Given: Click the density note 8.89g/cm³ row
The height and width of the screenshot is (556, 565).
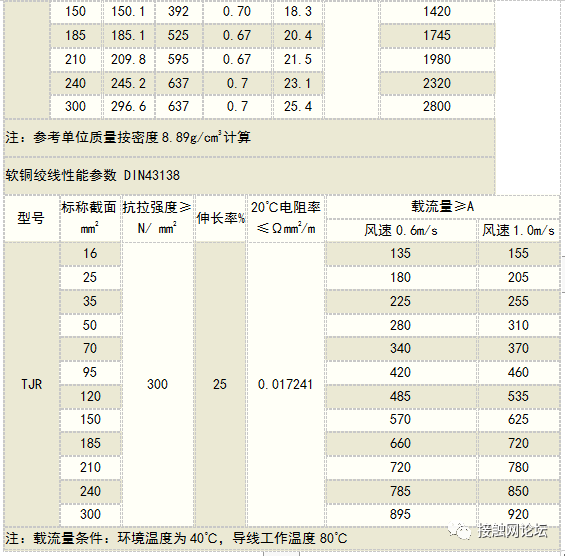Looking at the screenshot, I should (249, 137).
